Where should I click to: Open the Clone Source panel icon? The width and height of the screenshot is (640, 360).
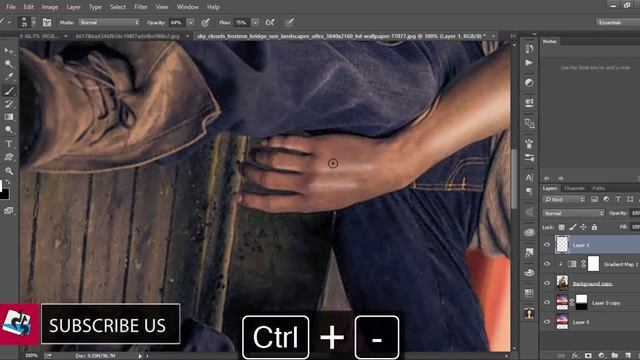coord(529,123)
